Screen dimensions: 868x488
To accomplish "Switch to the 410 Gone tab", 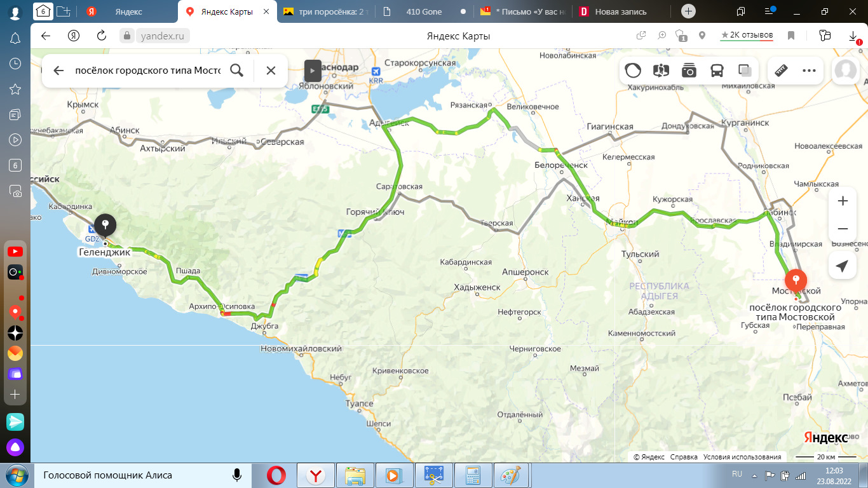I will 423,11.
